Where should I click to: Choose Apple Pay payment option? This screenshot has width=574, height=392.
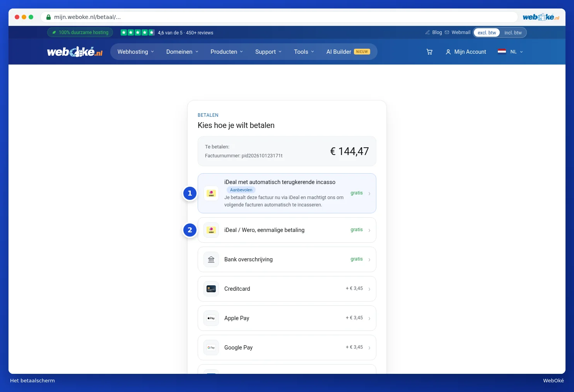287,318
